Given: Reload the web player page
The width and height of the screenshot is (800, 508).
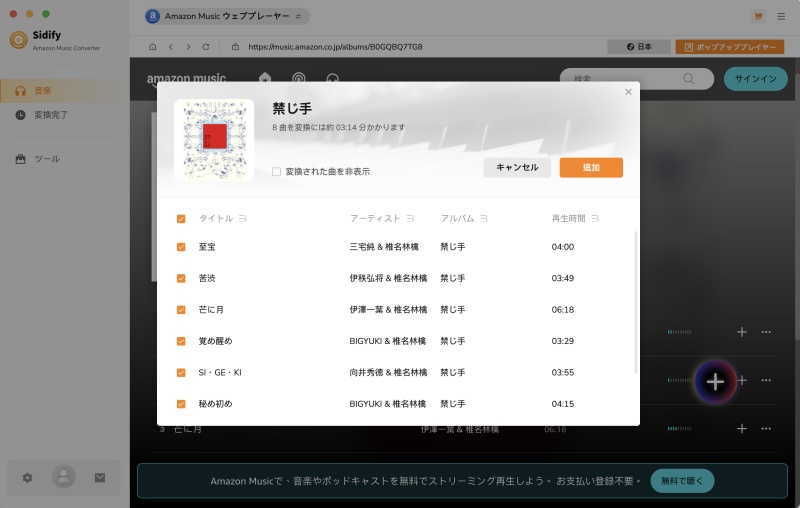Looking at the screenshot, I should click(206, 47).
